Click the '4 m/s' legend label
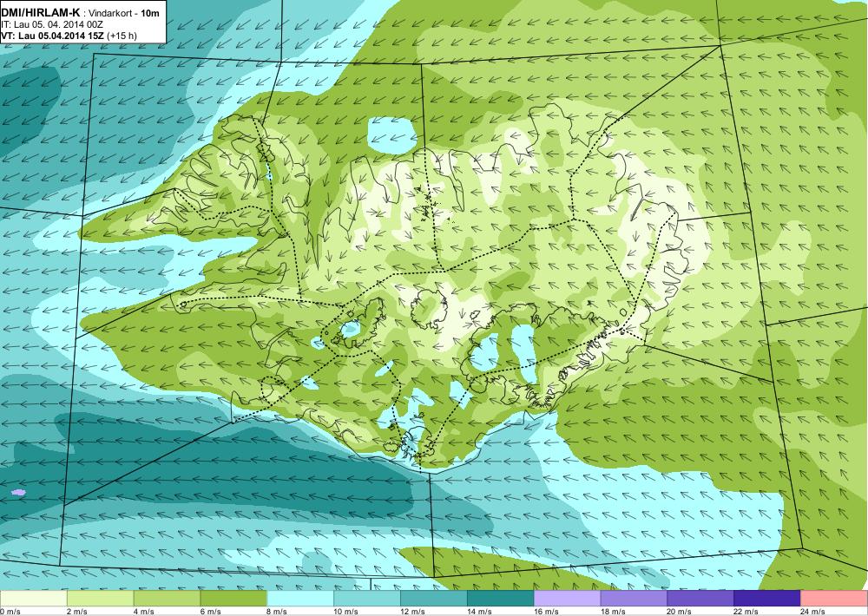 pyautogui.click(x=143, y=612)
